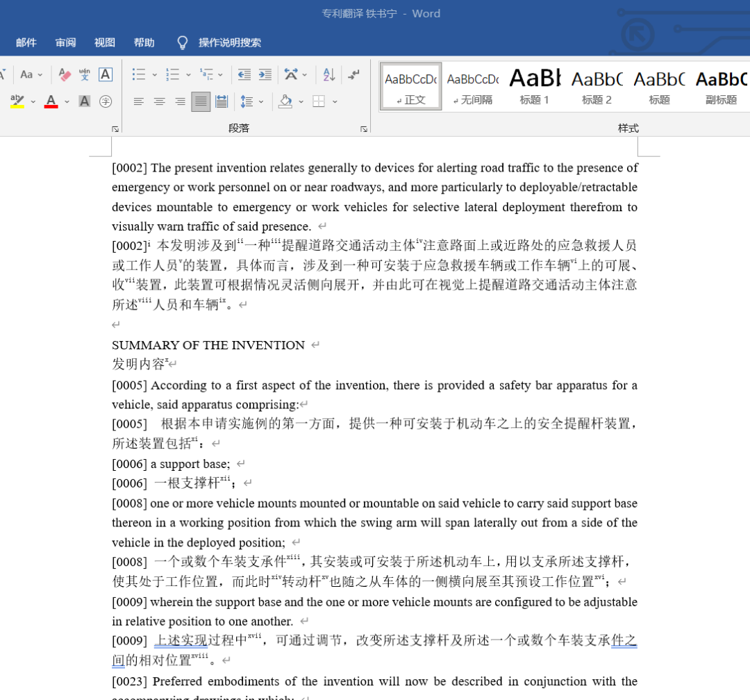Apply character border icon
750x700 pixels.
pos(106,74)
